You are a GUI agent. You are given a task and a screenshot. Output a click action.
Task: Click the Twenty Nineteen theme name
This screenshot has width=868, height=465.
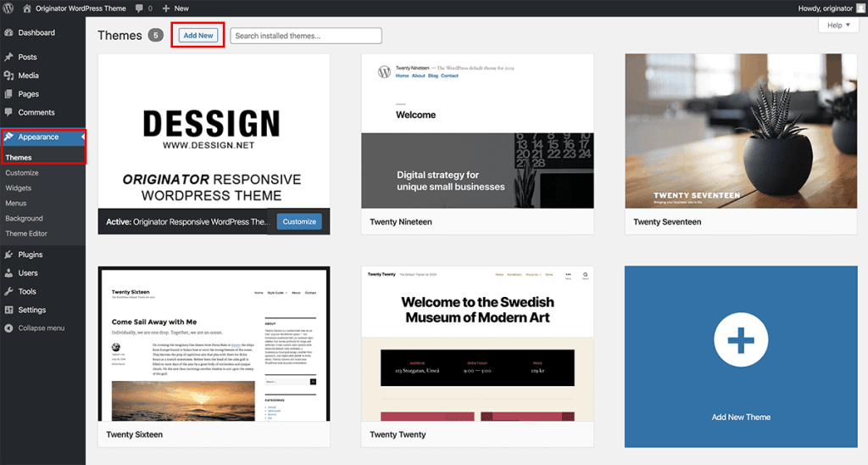(401, 221)
